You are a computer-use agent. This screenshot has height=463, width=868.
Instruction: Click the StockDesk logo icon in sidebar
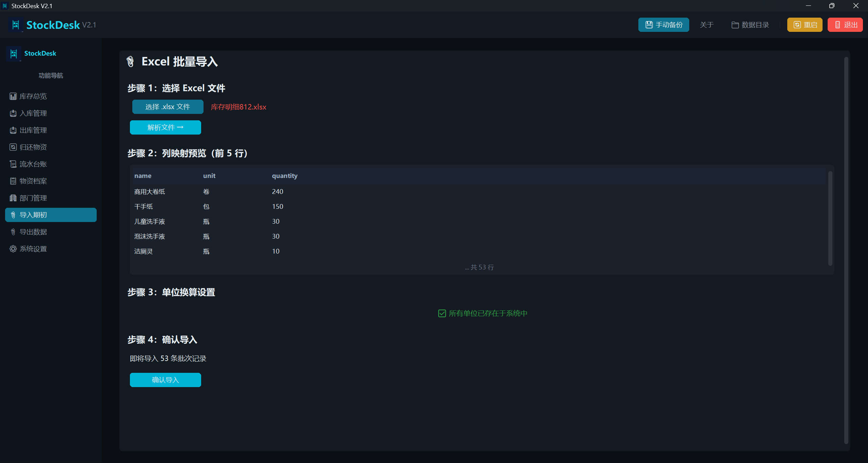(x=14, y=54)
